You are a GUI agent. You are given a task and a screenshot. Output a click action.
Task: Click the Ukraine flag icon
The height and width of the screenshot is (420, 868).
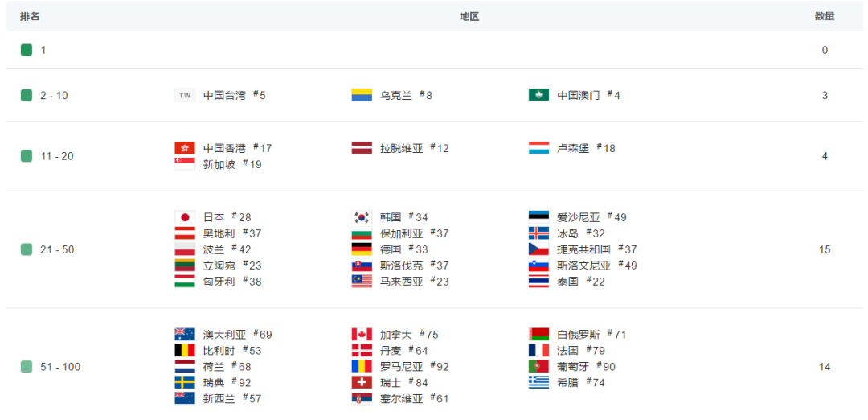pyautogui.click(x=362, y=95)
